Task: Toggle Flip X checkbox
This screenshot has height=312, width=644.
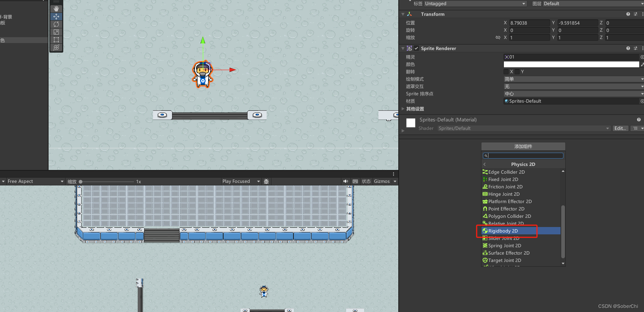Action: click(506, 72)
